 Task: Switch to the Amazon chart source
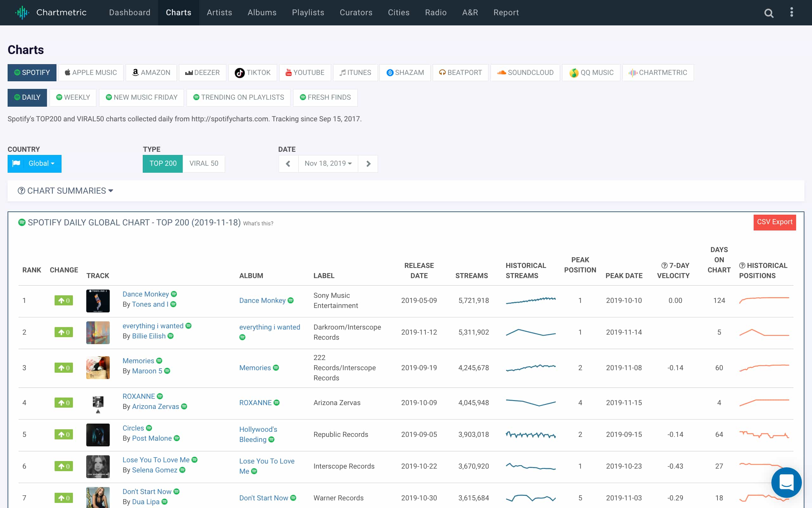click(x=151, y=73)
